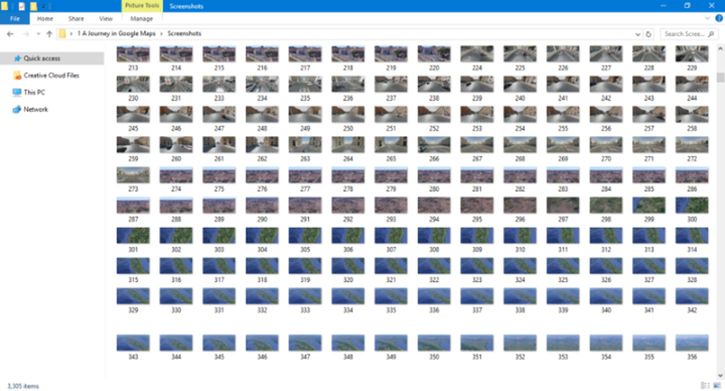Open the address bar folder icon
Image resolution: width=725 pixels, height=391 pixels.
(62, 34)
